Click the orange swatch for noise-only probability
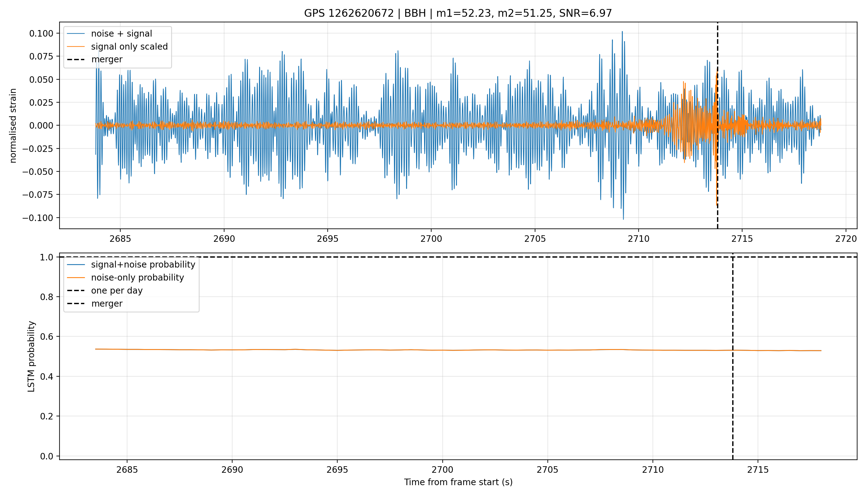 coord(76,278)
